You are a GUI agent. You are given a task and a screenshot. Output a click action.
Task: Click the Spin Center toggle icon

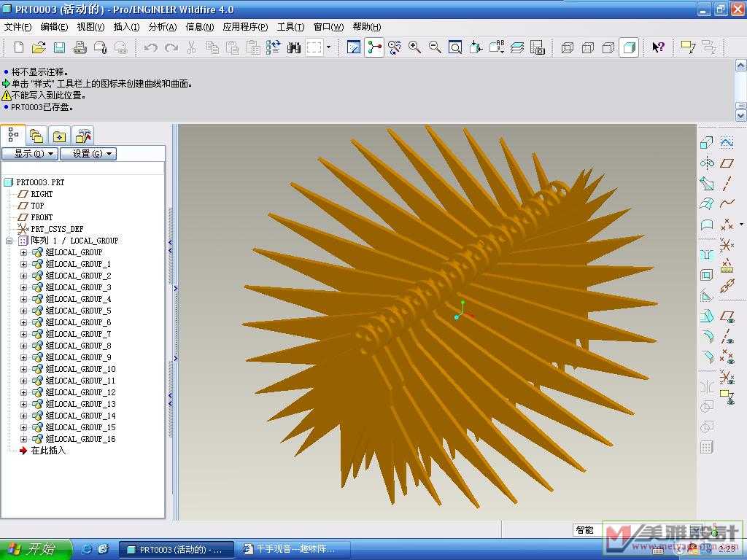pyautogui.click(x=374, y=47)
